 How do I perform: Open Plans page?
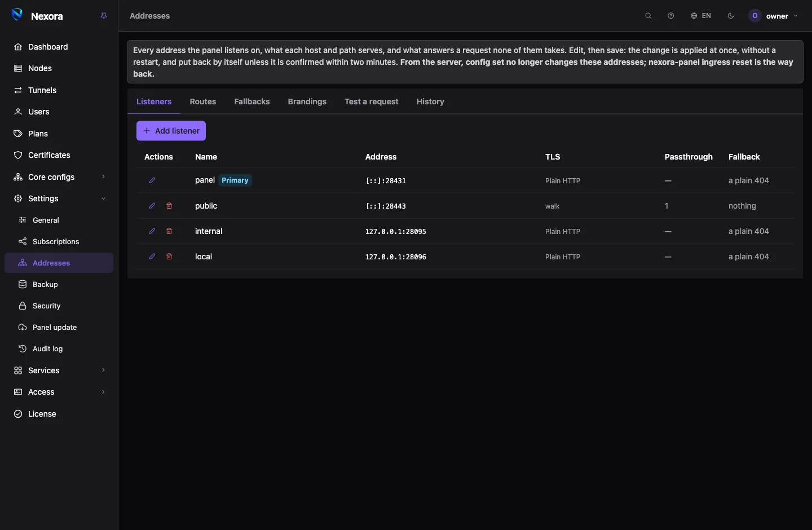(59, 134)
